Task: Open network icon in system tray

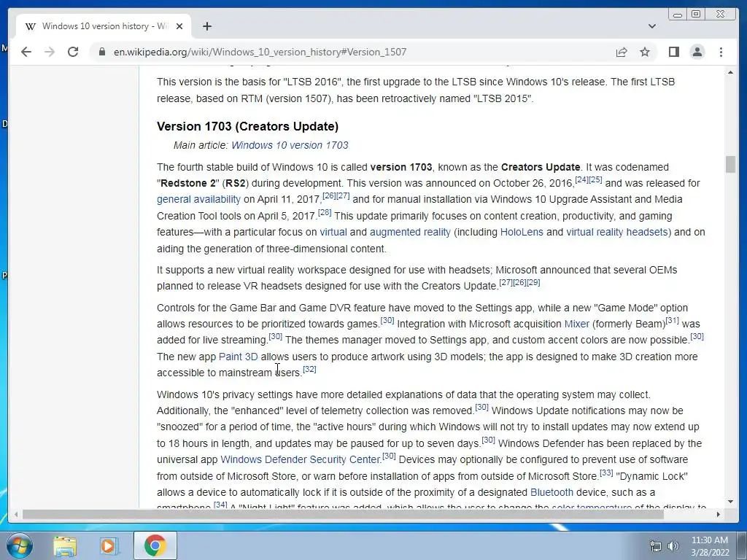Action: point(656,546)
